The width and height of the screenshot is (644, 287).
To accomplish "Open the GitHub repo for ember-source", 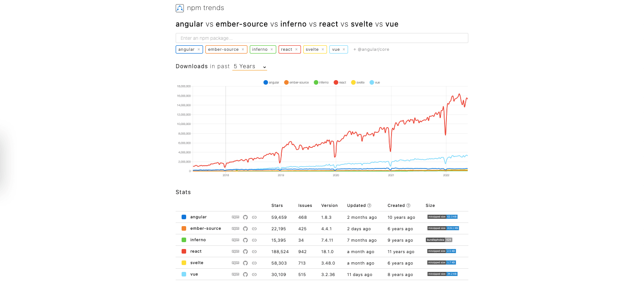I will tap(245, 228).
